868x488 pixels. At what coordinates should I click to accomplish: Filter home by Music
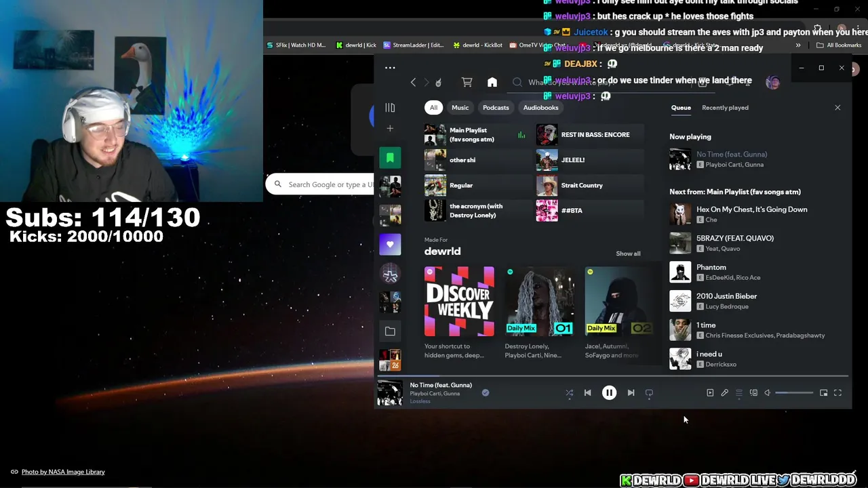460,107
